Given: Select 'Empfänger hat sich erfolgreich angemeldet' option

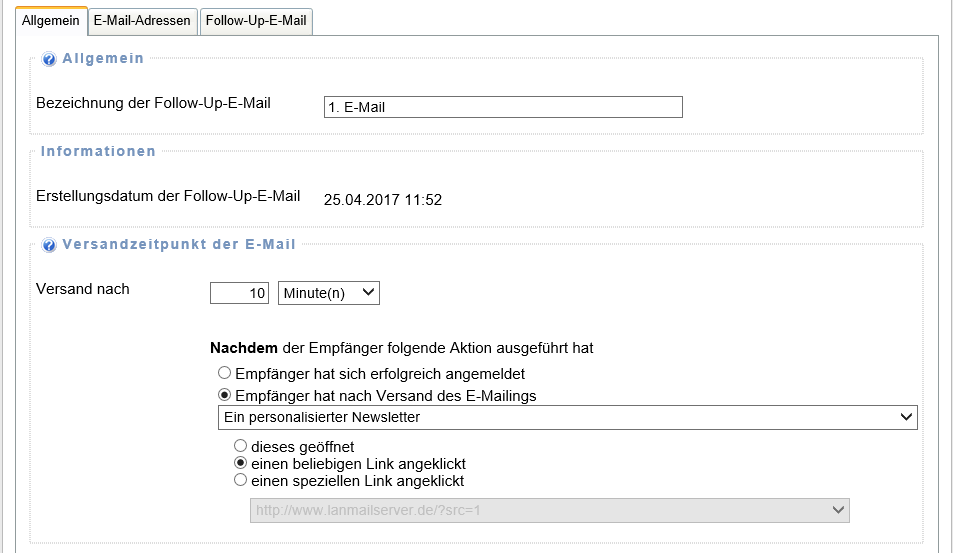Looking at the screenshot, I should pos(225,373).
